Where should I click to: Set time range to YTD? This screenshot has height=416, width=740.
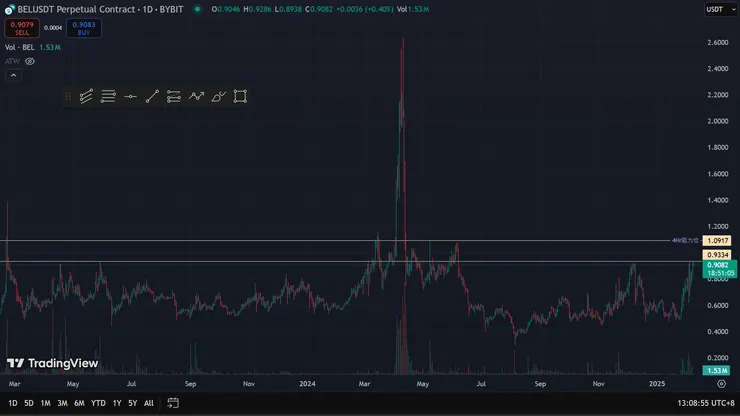point(98,403)
